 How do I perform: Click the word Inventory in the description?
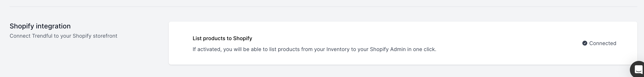coord(338,49)
